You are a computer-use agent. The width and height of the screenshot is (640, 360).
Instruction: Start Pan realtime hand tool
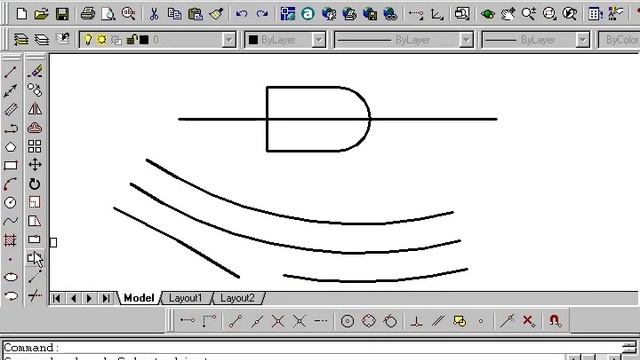[x=508, y=14]
